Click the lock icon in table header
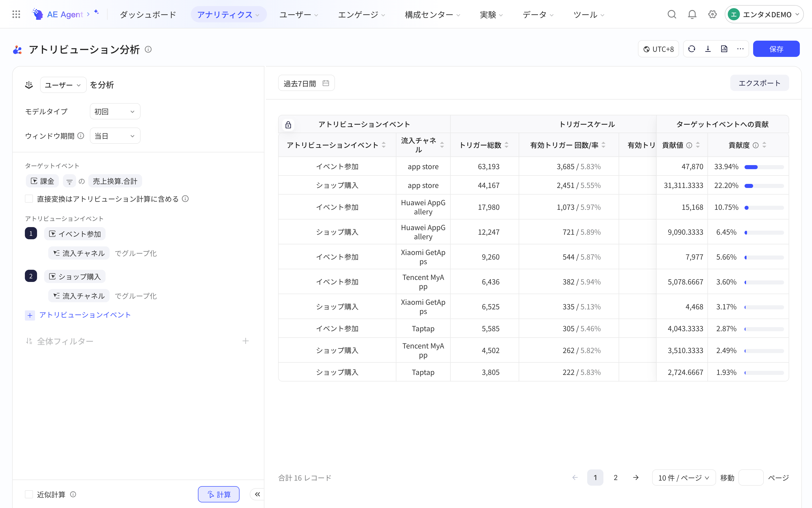The image size is (812, 508). (x=288, y=125)
